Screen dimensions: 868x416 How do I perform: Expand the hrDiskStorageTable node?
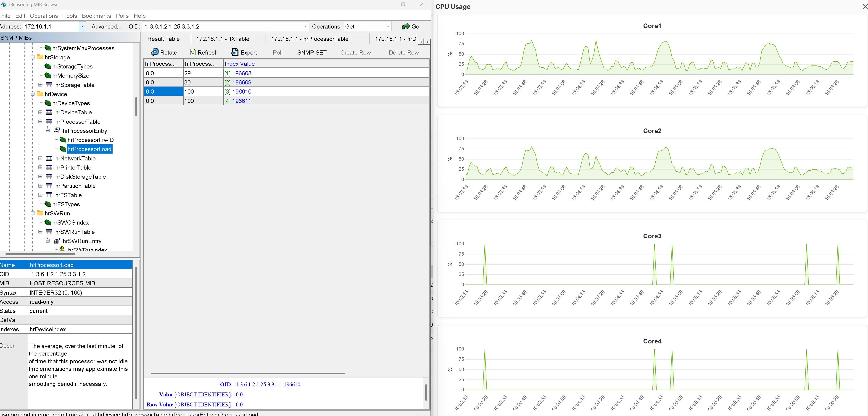(40, 176)
